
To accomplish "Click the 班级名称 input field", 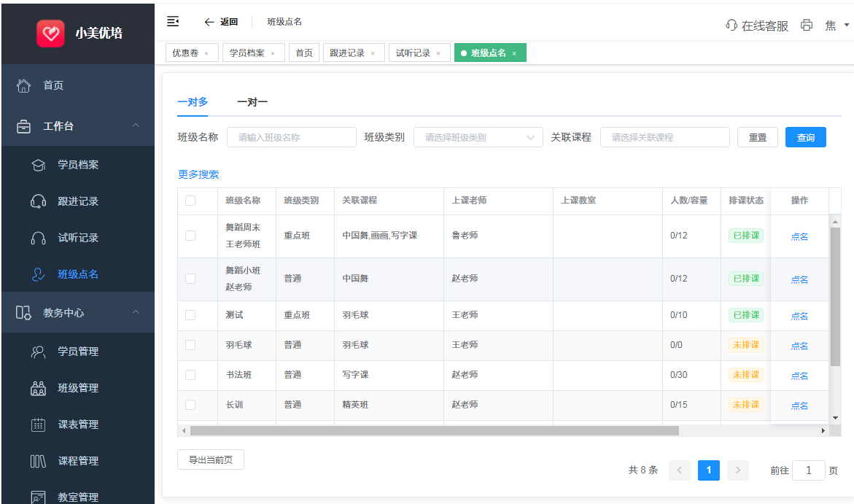I will [x=291, y=137].
